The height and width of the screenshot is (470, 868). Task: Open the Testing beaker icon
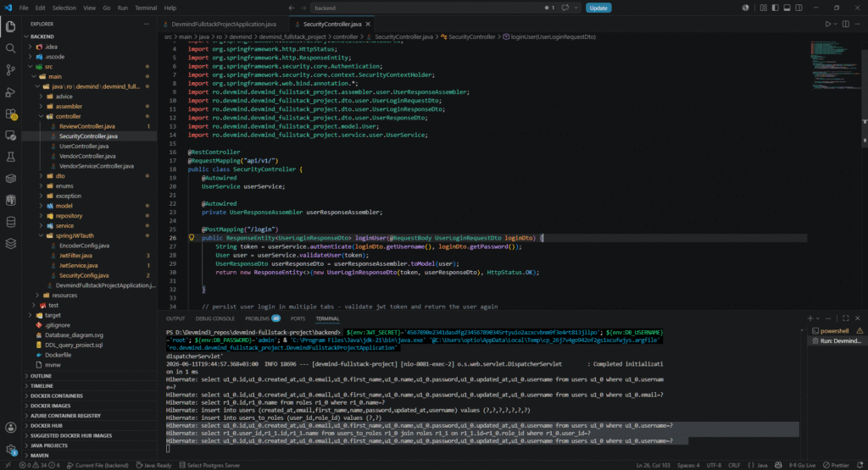pyautogui.click(x=10, y=157)
